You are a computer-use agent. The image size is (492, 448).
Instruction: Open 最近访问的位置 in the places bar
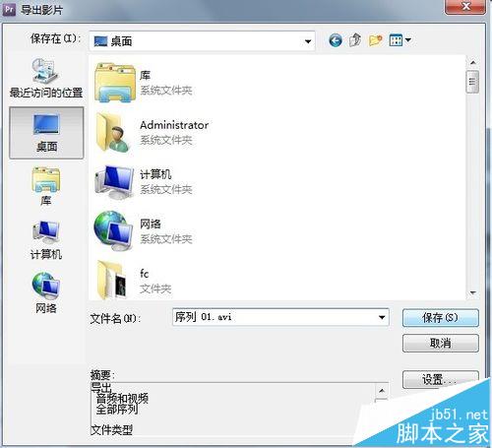coord(46,79)
